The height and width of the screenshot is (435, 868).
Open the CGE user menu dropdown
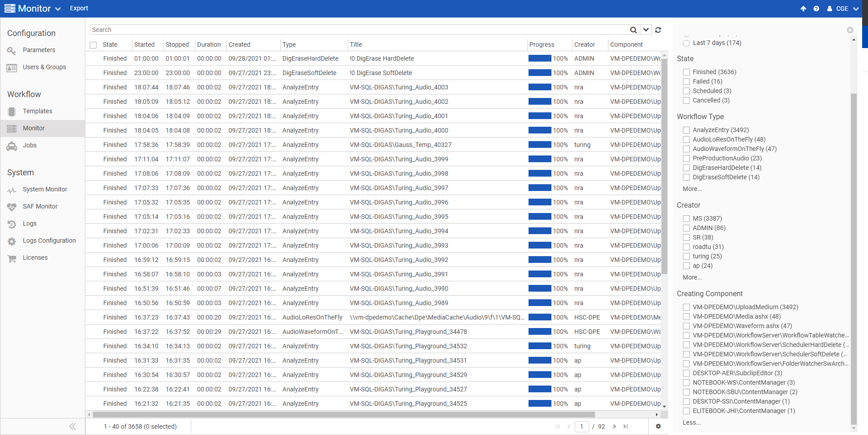(x=843, y=9)
